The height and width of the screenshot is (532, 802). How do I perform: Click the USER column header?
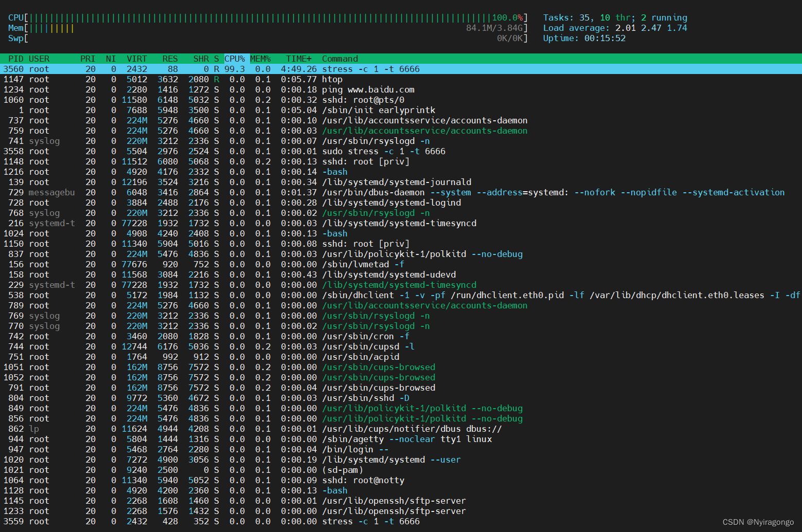pyautogui.click(x=39, y=59)
